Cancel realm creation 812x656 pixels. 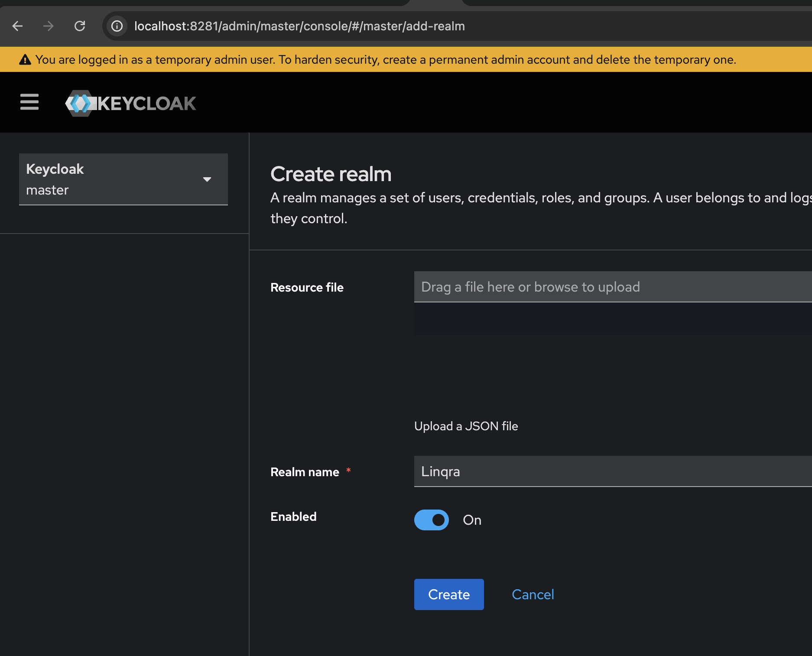[x=533, y=594]
